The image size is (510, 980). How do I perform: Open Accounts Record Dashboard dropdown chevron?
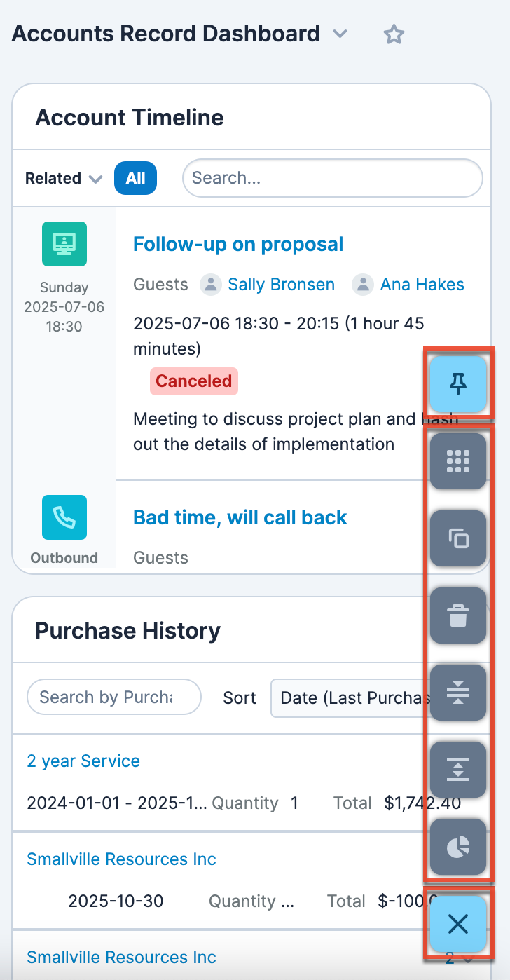click(x=340, y=34)
